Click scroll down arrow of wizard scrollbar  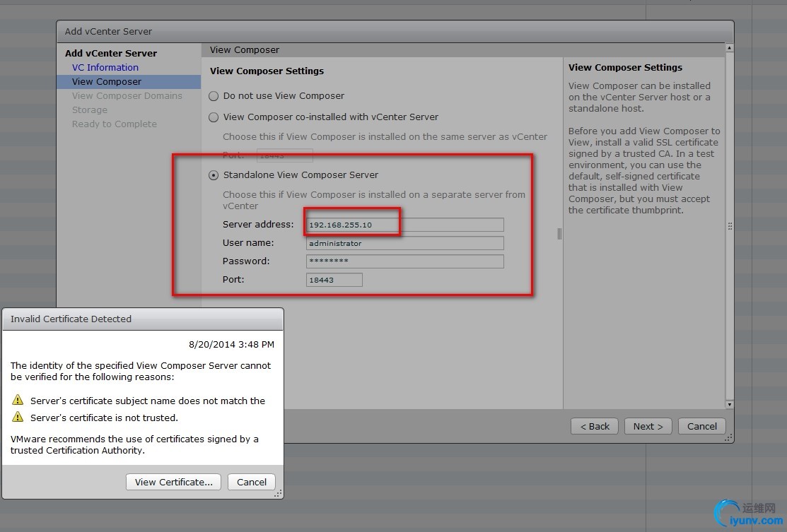click(x=729, y=404)
